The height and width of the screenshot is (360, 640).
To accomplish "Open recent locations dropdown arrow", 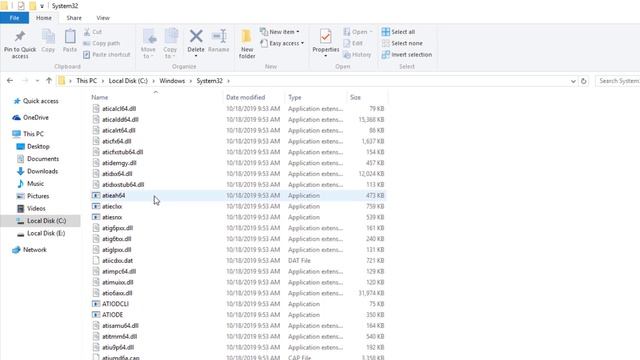I will 37,81.
